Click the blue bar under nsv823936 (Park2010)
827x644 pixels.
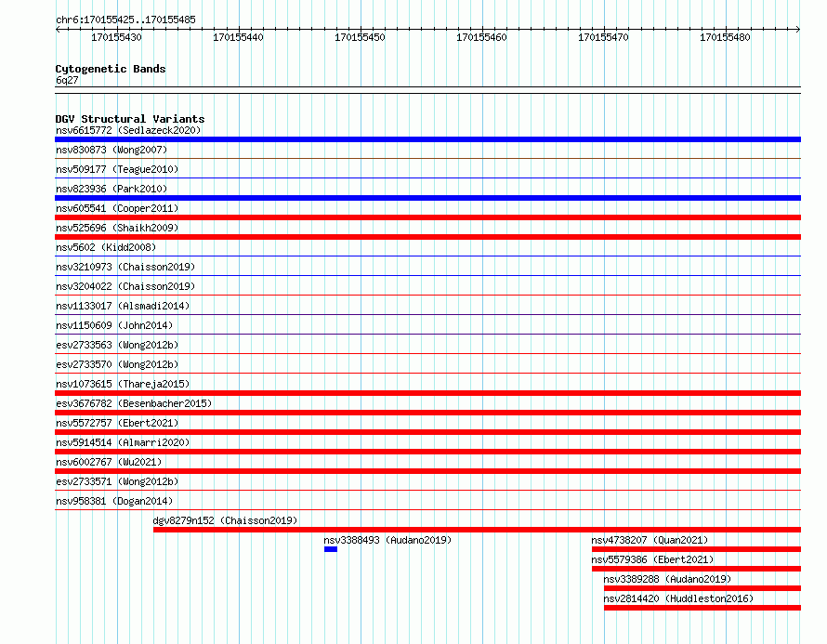click(x=427, y=198)
